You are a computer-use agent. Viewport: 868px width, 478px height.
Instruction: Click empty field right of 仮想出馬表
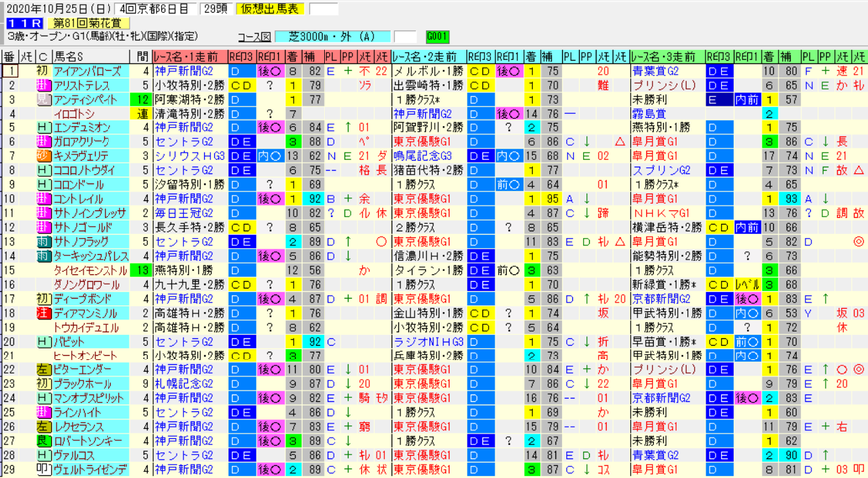324,9
